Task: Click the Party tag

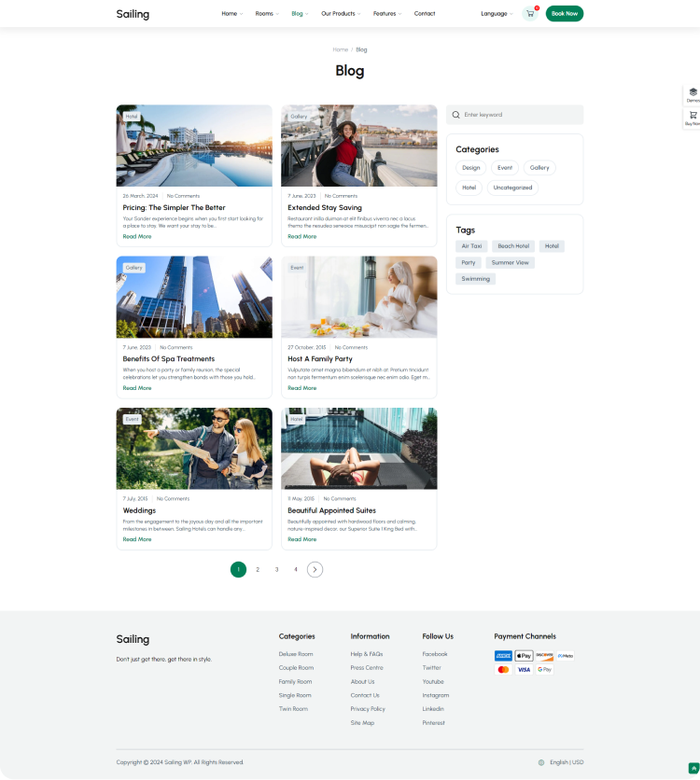Action: coord(469,263)
